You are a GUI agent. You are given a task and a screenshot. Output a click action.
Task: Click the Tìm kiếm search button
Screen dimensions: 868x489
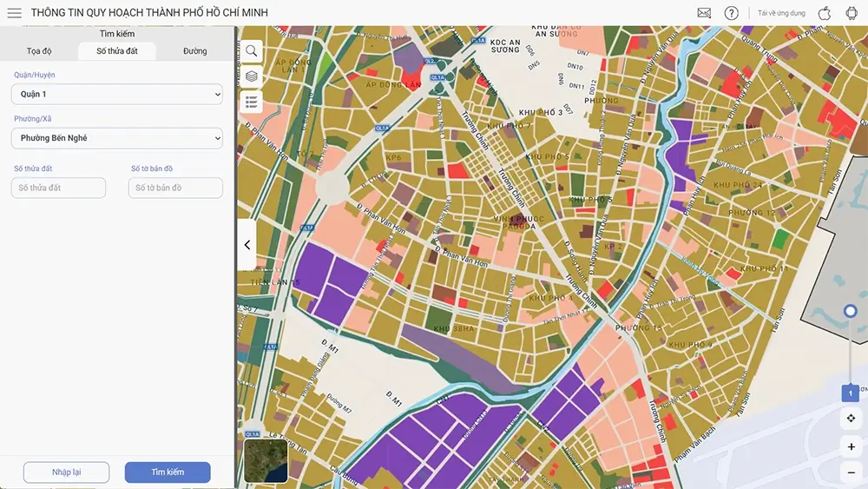(x=168, y=472)
